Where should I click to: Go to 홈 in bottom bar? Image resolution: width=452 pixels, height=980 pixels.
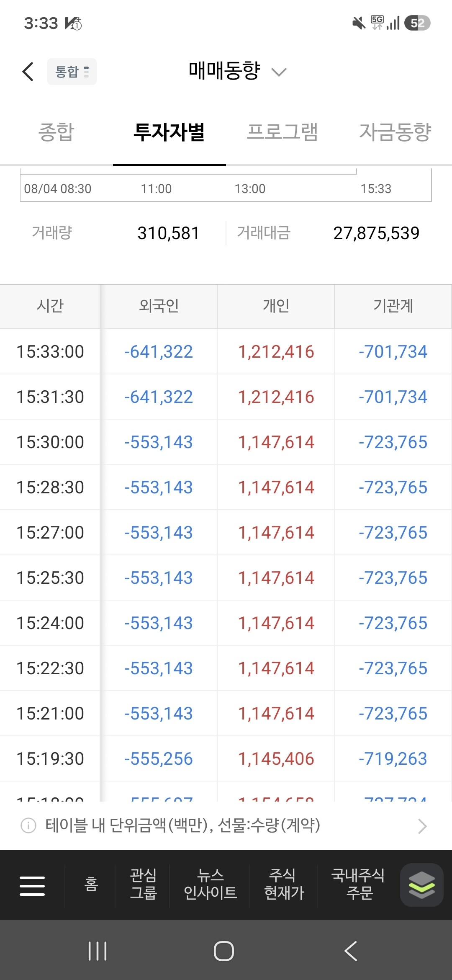tap(91, 884)
